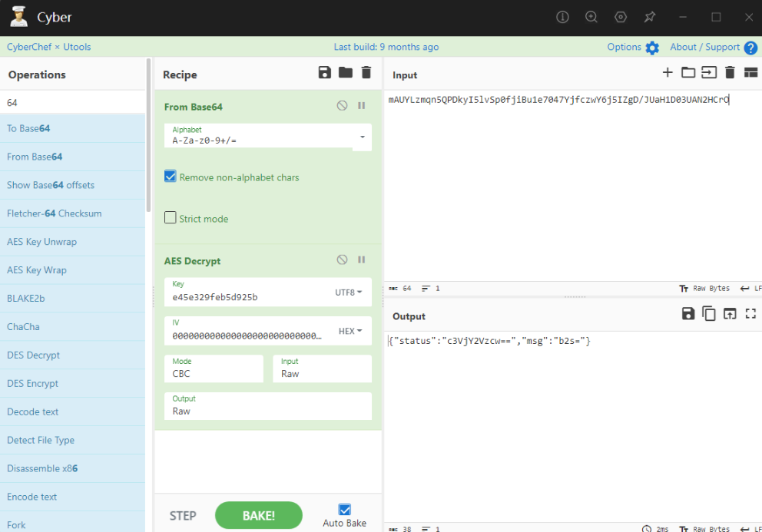
Task: Save the current recipe
Action: pos(325,73)
